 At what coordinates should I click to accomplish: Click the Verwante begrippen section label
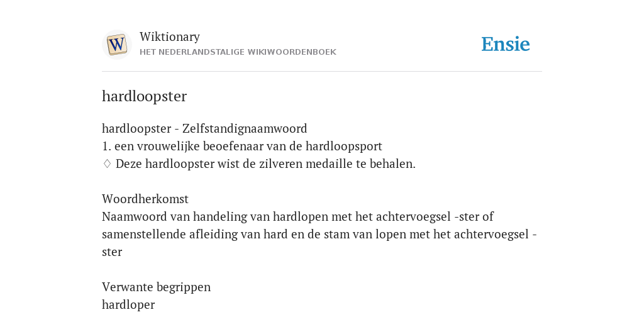pos(156,287)
